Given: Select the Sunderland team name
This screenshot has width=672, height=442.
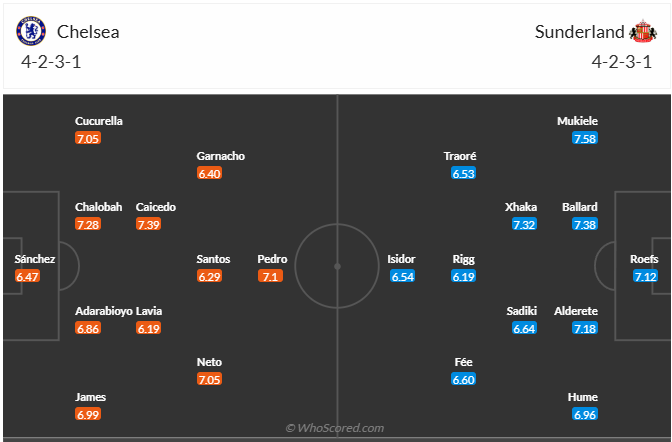Looking at the screenshot, I should coord(577,31).
